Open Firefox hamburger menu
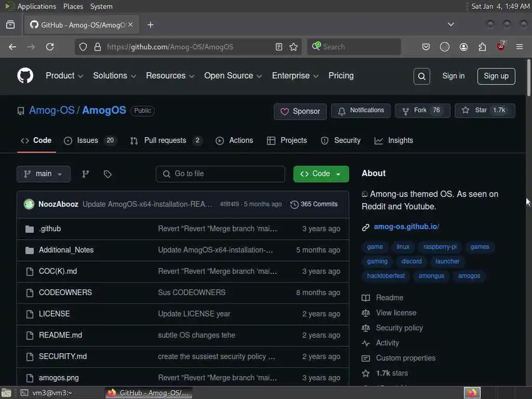 click(x=520, y=47)
